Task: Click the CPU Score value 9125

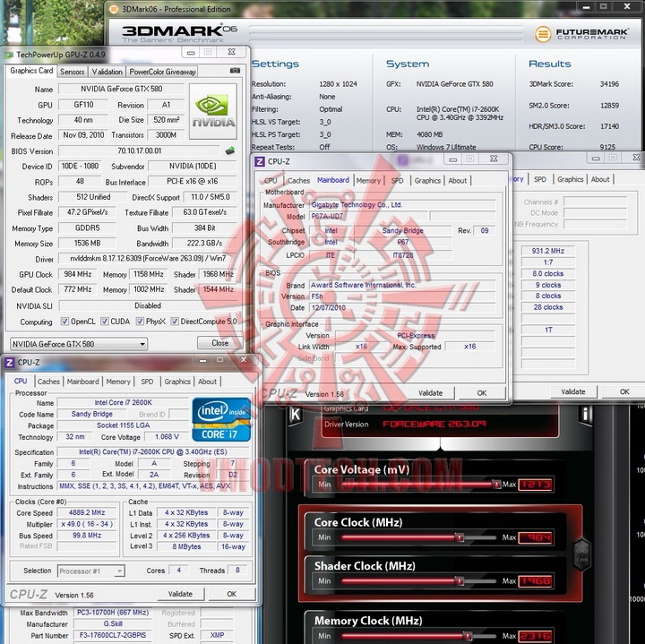Action: tap(607, 147)
